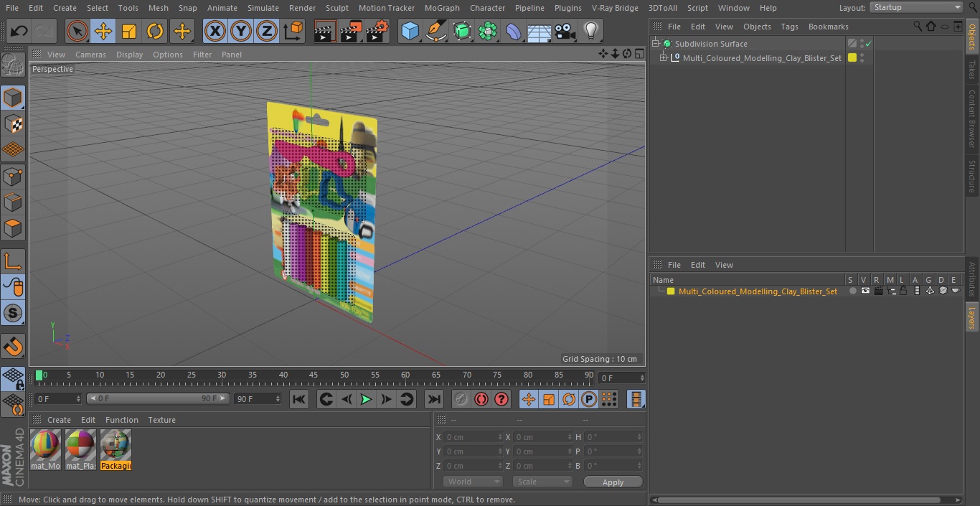
Task: Add a Camera object
Action: pyautogui.click(x=565, y=31)
